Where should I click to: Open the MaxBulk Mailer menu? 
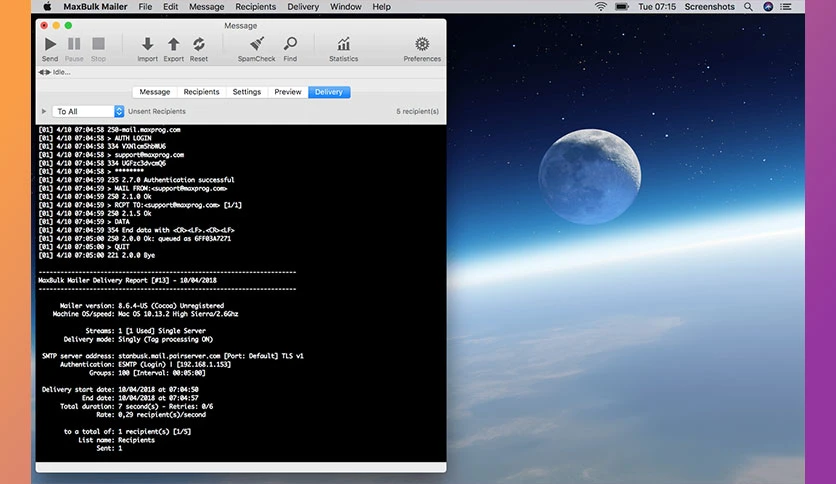(95, 7)
